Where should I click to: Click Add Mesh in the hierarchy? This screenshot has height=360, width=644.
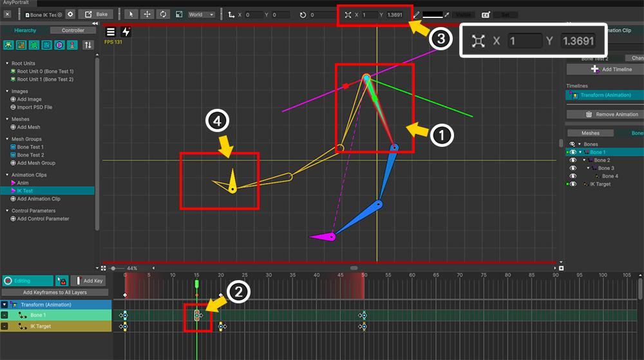pyautogui.click(x=28, y=128)
